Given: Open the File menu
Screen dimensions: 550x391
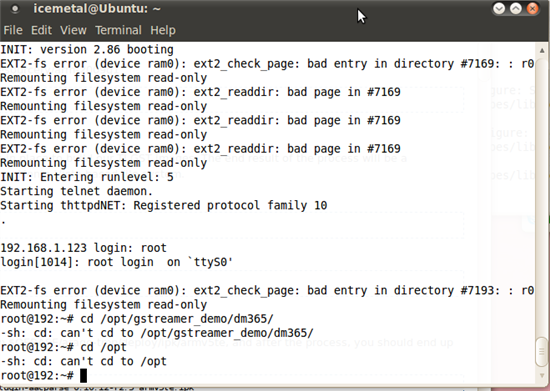Looking at the screenshot, I should point(13,31).
